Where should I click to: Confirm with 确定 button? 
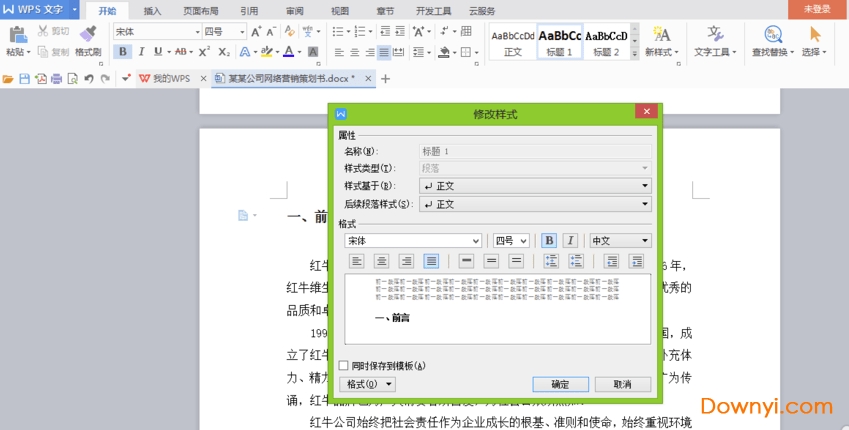pyautogui.click(x=560, y=384)
